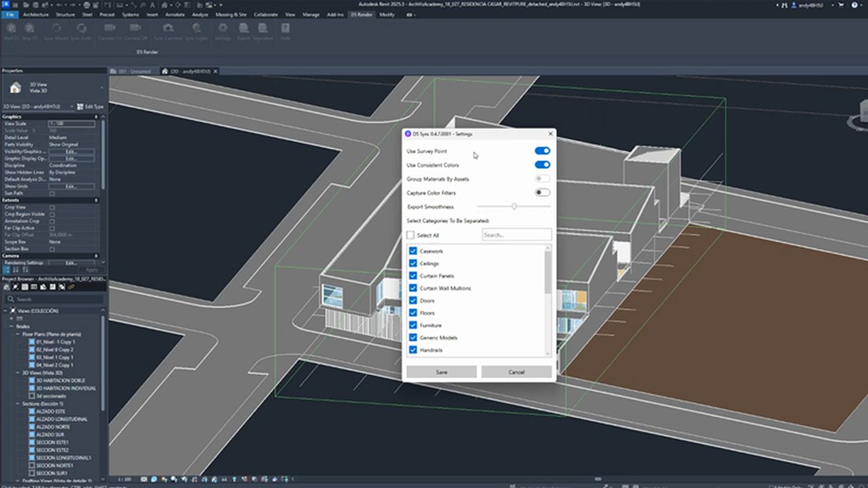
Task: Click the Save button in settings dialog
Action: pos(441,372)
